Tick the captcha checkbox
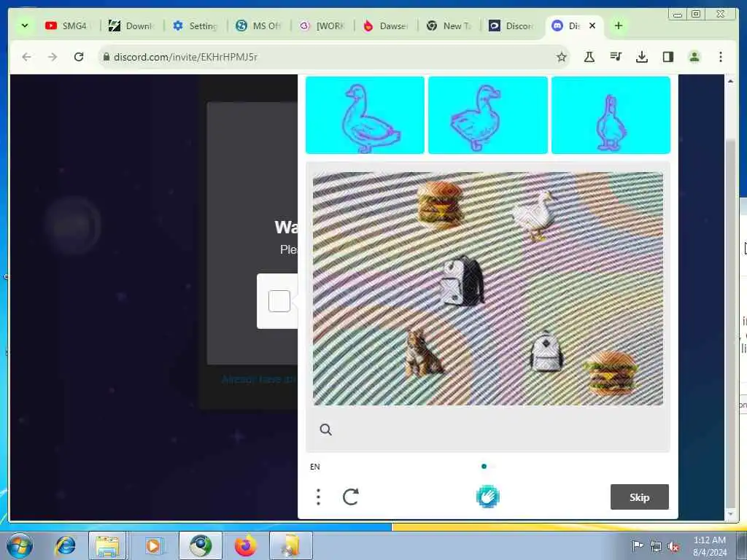The image size is (747, 560). click(x=279, y=301)
